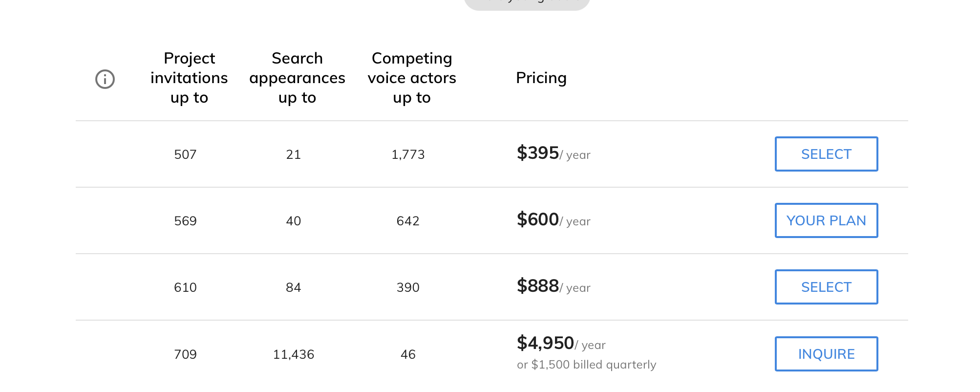The height and width of the screenshot is (392, 980).
Task: Click the Search appearances column header
Action: [x=297, y=78]
